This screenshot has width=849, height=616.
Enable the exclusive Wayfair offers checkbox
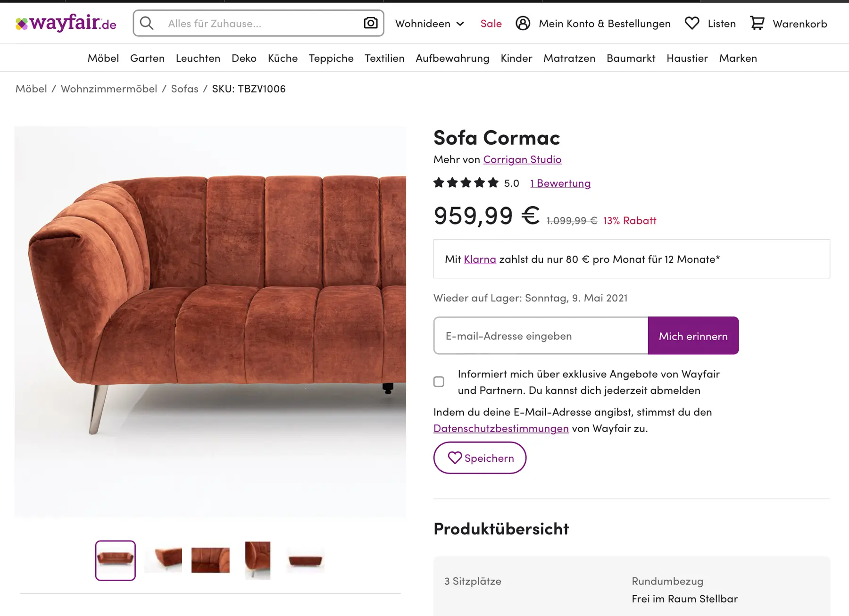coord(439,382)
